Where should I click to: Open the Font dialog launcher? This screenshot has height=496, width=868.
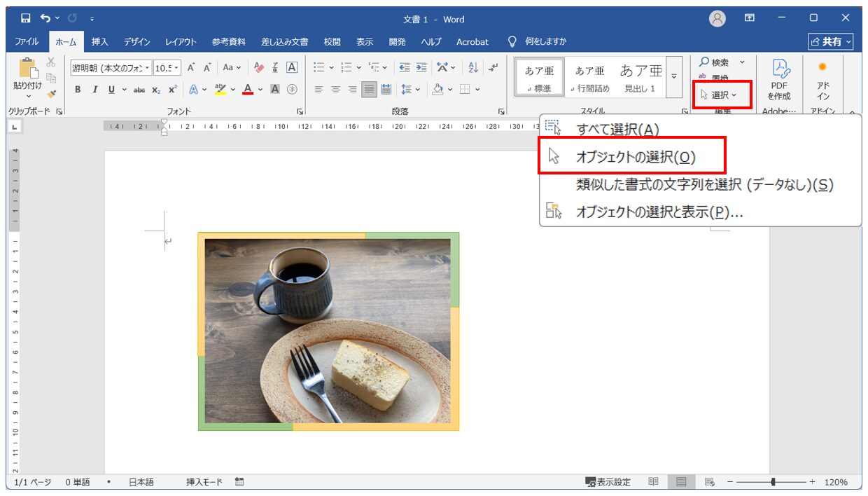tap(300, 111)
